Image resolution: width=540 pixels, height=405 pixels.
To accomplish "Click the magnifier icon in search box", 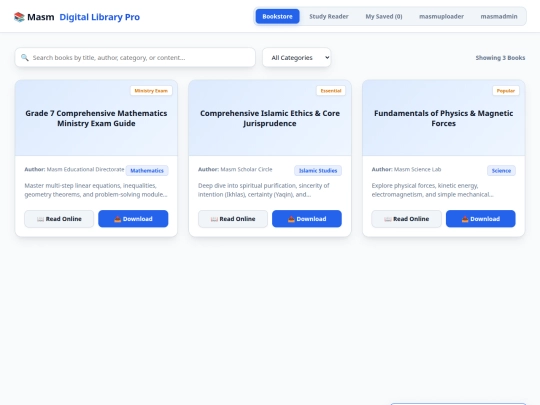I will point(24,58).
